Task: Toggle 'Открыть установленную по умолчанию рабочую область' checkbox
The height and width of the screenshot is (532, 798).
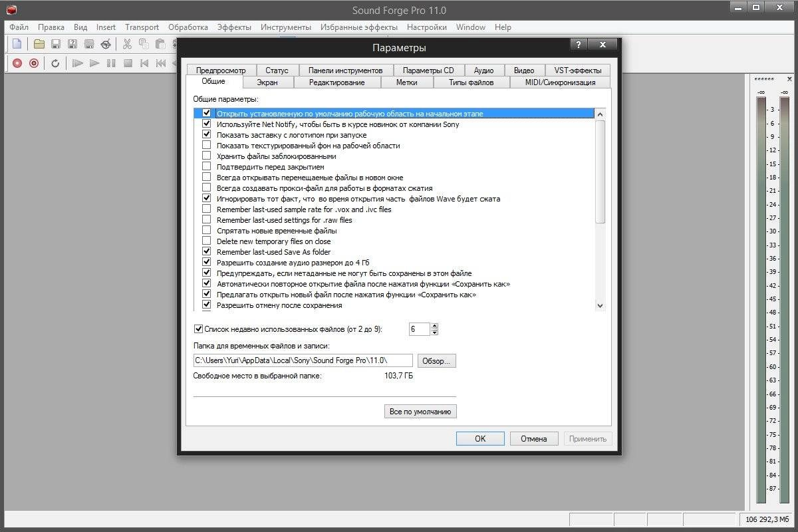Action: tap(206, 114)
